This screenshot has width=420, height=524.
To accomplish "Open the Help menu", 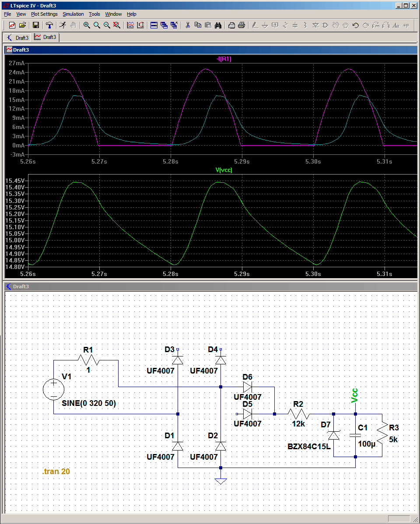I will coord(131,14).
